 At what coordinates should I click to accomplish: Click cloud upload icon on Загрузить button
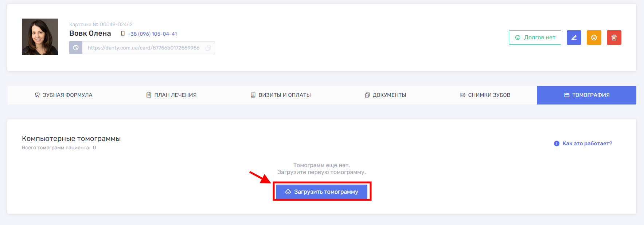[x=288, y=192]
